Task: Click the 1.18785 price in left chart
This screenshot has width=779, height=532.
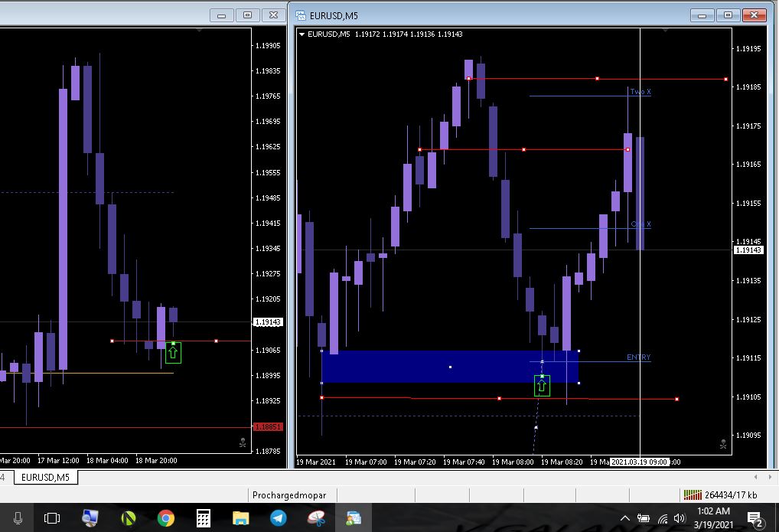Action: 268,452
